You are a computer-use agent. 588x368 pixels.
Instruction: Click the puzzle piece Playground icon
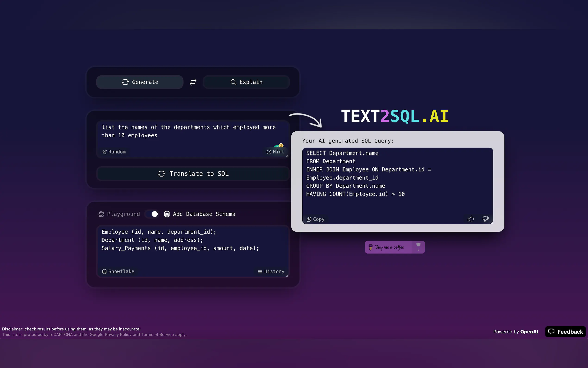(101, 214)
